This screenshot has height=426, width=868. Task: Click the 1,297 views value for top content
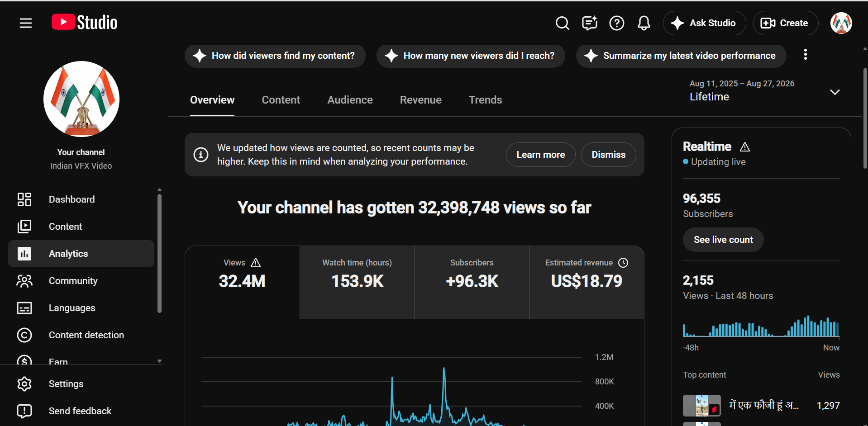(828, 406)
